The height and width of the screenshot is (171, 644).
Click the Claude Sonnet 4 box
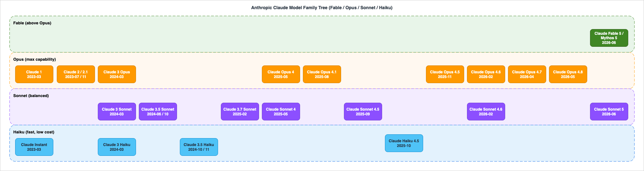coord(281,112)
